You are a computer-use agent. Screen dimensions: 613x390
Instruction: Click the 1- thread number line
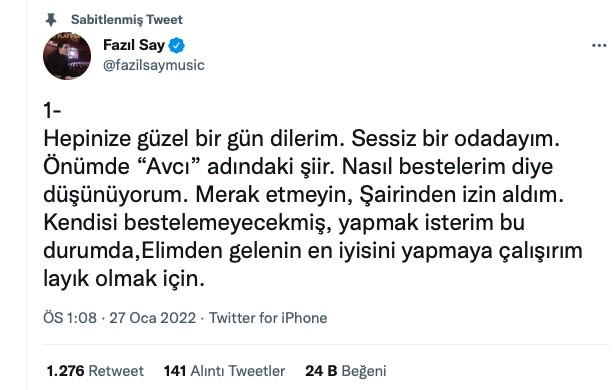[x=52, y=111]
